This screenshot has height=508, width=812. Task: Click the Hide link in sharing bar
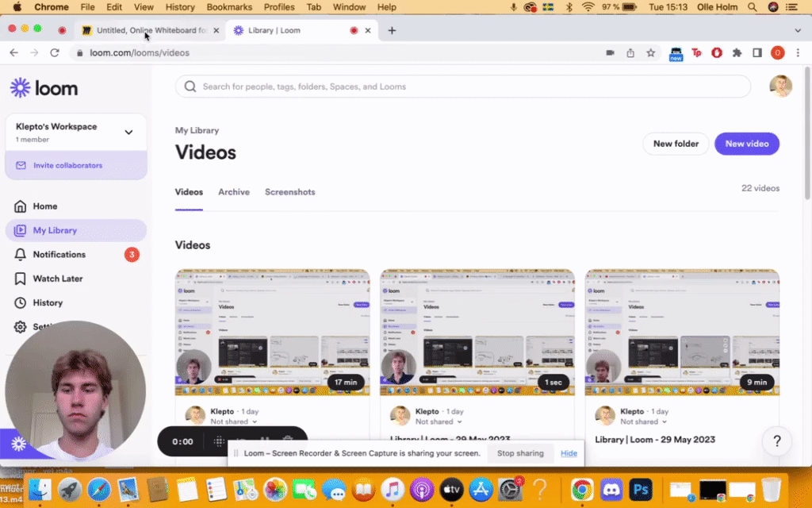pos(569,453)
